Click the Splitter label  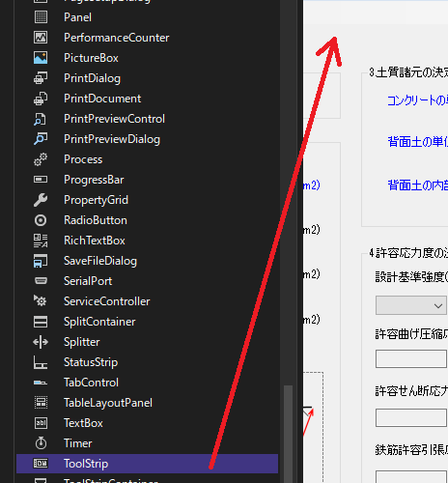[x=82, y=342]
